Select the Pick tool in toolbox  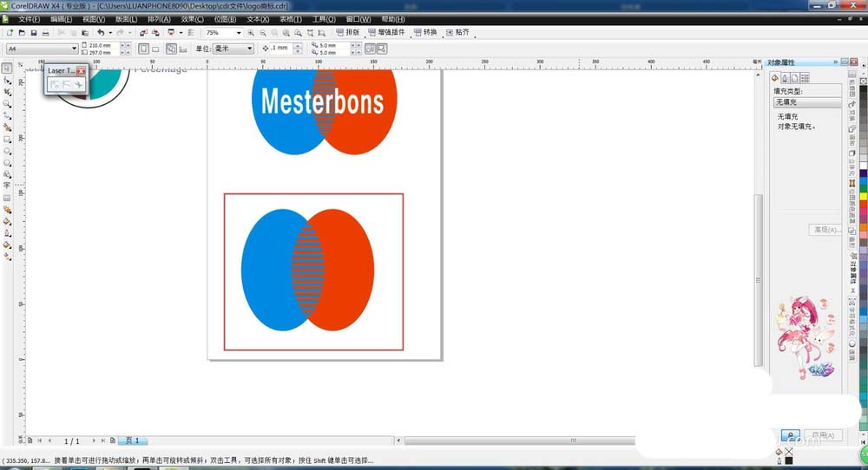click(7, 68)
